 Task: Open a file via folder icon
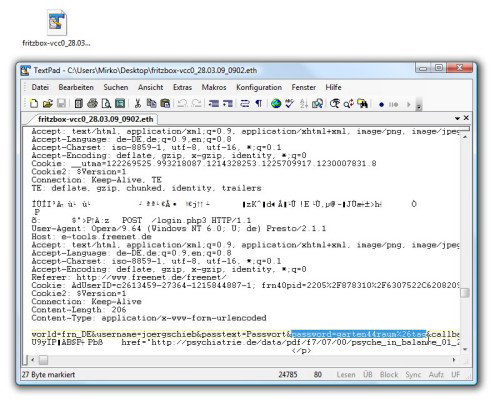[48, 104]
